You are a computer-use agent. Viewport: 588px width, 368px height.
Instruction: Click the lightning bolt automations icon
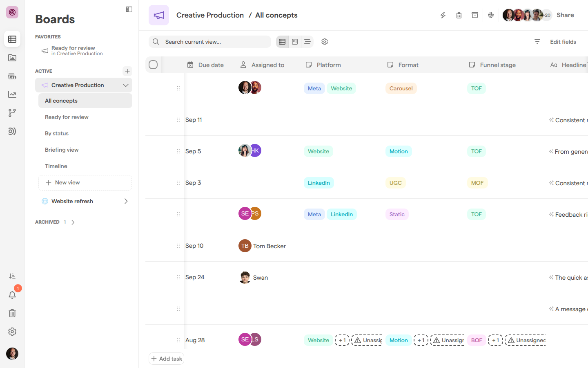pos(443,15)
